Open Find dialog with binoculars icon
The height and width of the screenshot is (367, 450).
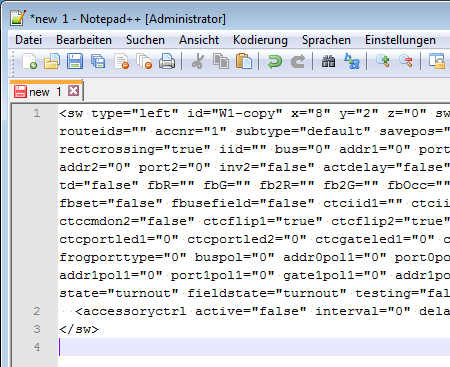click(328, 61)
